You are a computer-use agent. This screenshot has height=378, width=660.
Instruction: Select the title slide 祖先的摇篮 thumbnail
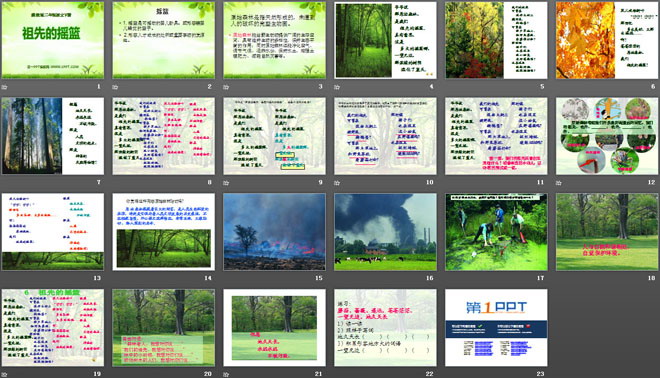pyautogui.click(x=53, y=40)
